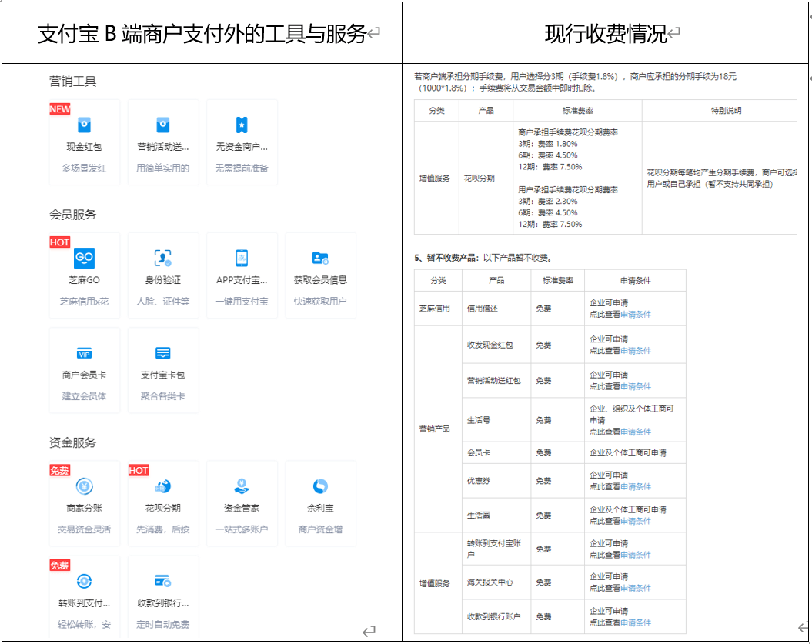This screenshot has height=644, width=812.
Task: Open the 资金管家 fund manager icon
Action: pos(242,486)
